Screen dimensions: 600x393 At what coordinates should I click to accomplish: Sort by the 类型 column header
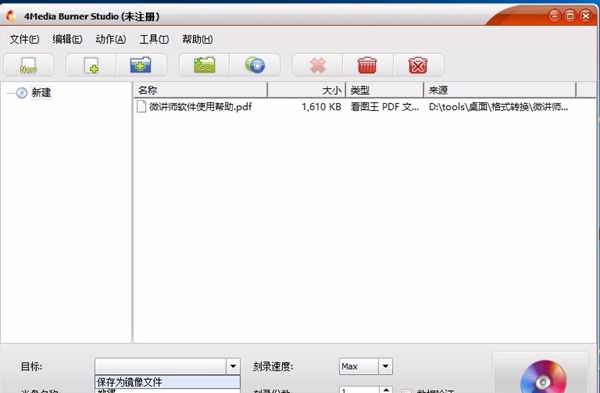[x=385, y=90]
